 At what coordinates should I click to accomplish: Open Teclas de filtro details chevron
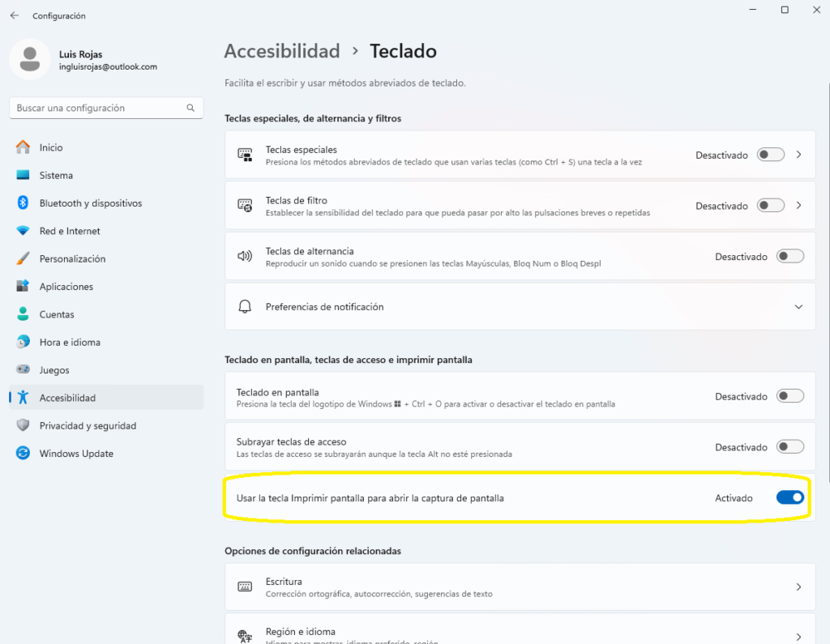[x=798, y=206]
